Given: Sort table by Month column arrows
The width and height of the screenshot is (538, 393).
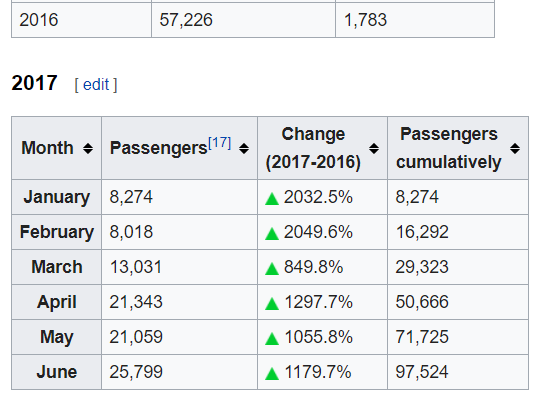Looking at the screenshot, I should [88, 149].
